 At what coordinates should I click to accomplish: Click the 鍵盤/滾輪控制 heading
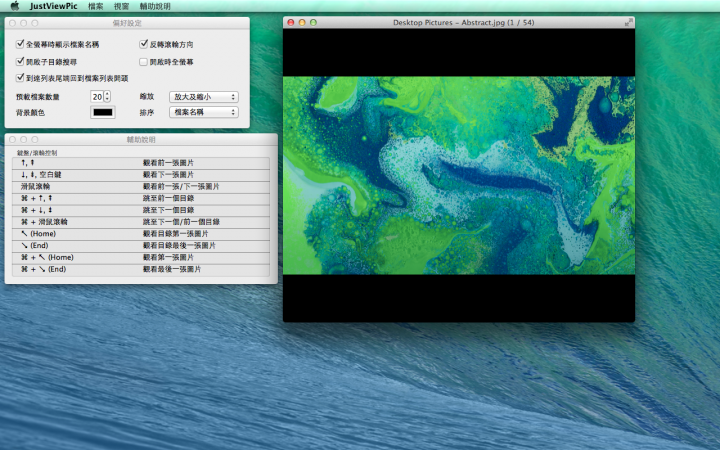pyautogui.click(x=37, y=152)
